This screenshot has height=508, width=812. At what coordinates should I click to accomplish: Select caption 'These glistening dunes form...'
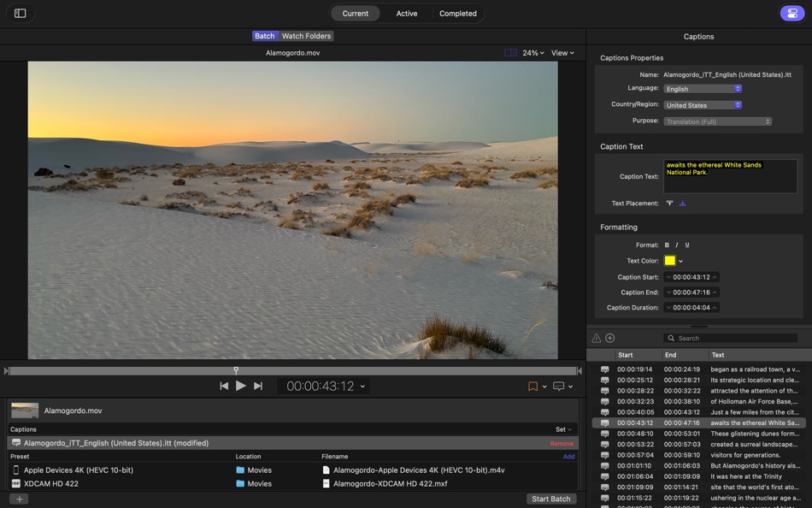point(698,434)
